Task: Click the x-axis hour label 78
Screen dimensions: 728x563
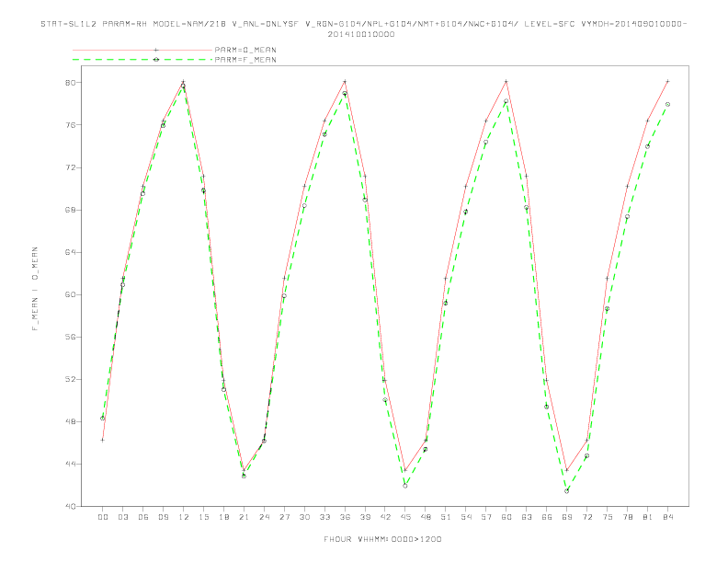Action: (628, 517)
